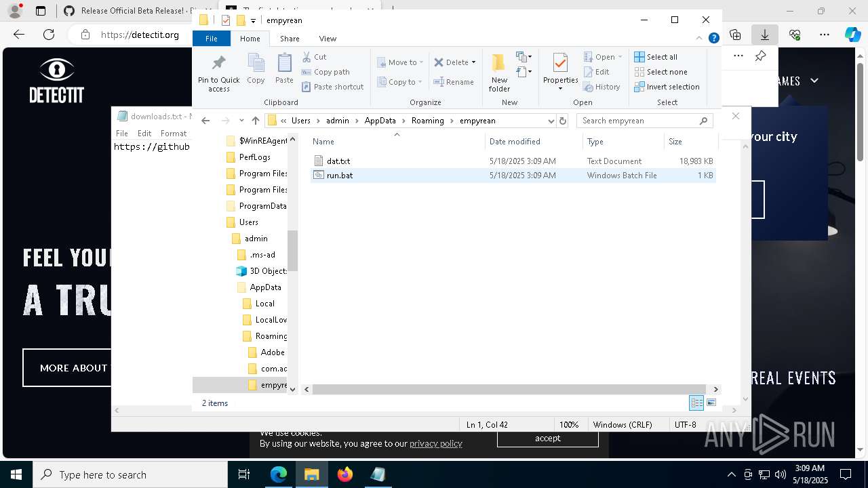This screenshot has width=868, height=488.
Task: Click Rename in Organize group
Action: click(x=454, y=82)
